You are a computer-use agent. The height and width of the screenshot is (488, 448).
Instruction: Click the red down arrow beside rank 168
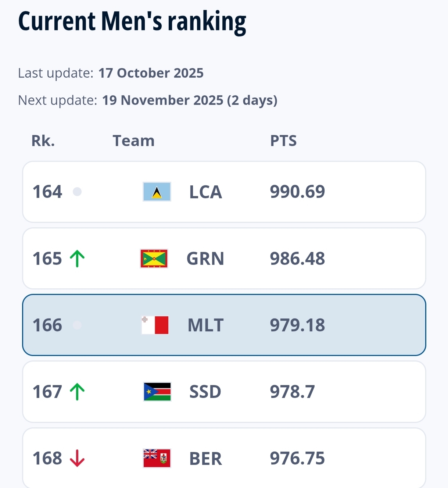[x=78, y=458]
